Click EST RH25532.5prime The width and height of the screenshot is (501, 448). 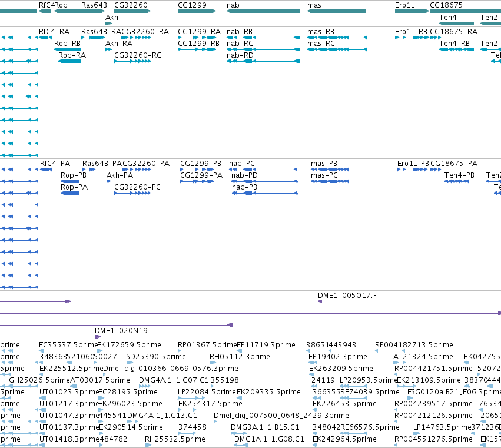[x=175, y=439]
